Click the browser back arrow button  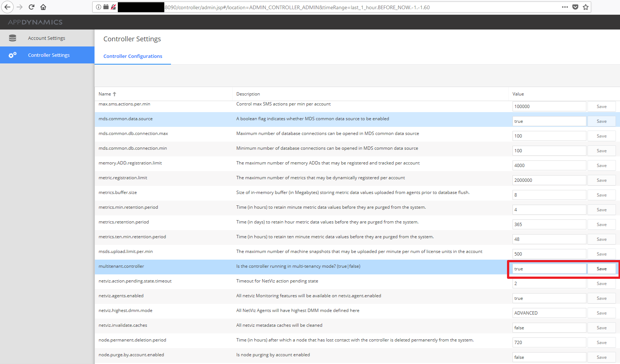click(7, 7)
